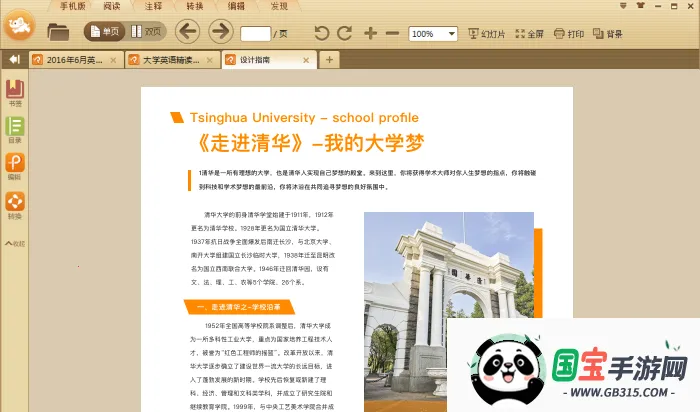This screenshot has height=412, width=700.
Task: Print the document (打印)
Action: pos(569,34)
